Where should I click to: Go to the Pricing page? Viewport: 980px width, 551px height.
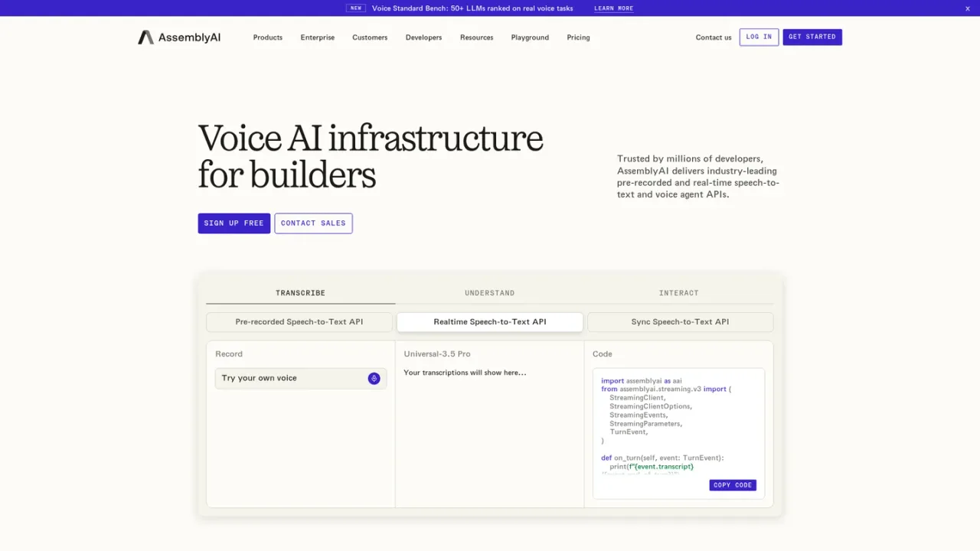[x=578, y=37]
